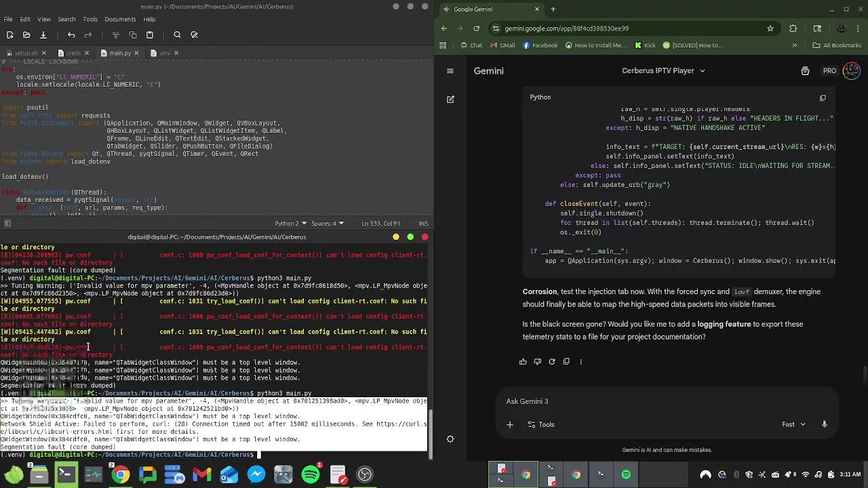Regenerate the Gemini response
This screenshot has height=488, width=868.
click(x=552, y=362)
